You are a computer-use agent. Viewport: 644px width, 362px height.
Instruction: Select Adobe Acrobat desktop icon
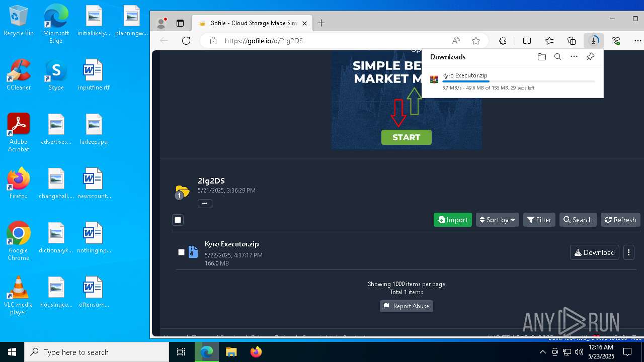coord(19,133)
